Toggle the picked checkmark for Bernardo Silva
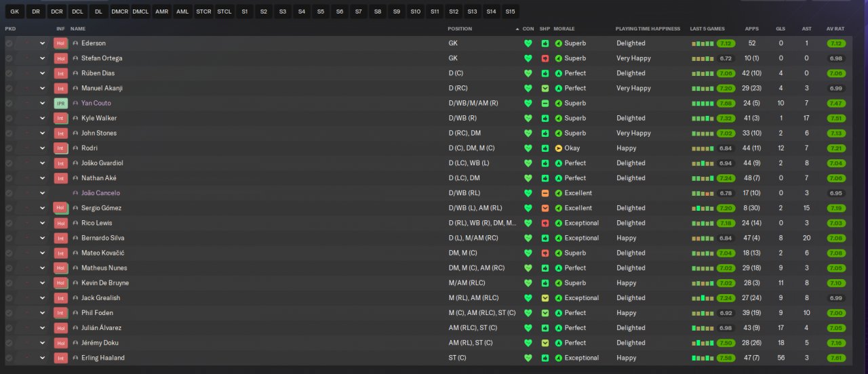The image size is (868, 374). click(9, 238)
